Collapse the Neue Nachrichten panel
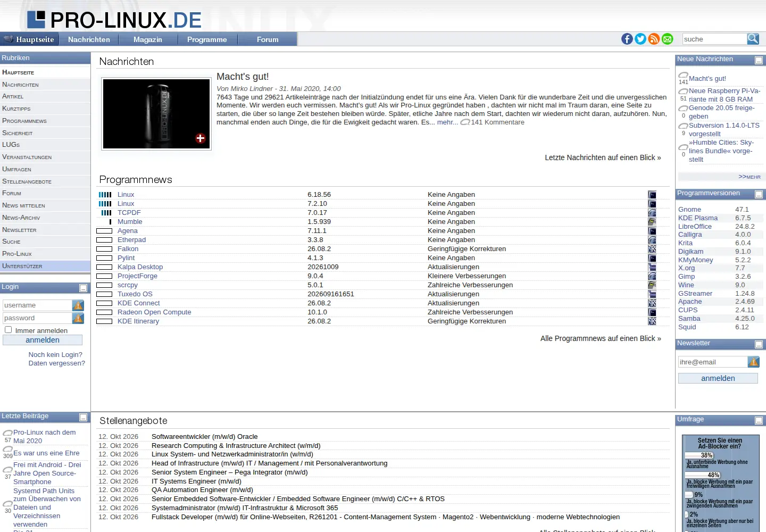 (759, 61)
